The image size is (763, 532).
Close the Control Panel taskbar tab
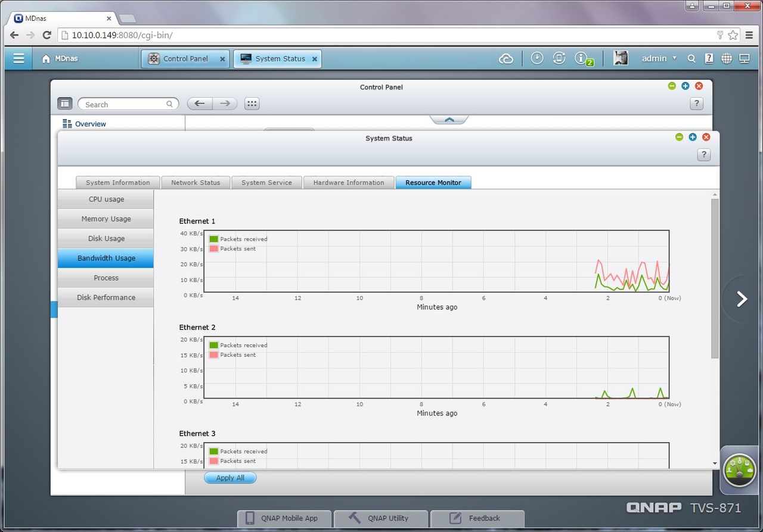[222, 59]
